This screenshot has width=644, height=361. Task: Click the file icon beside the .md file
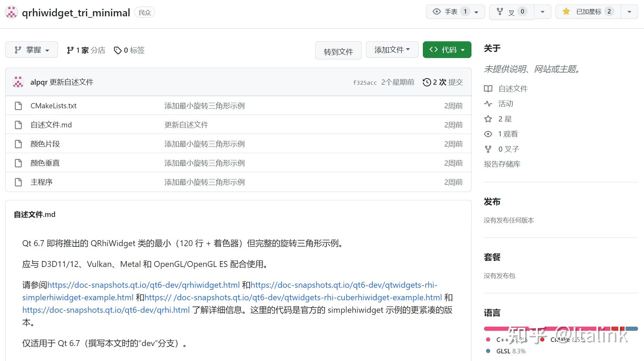[18, 125]
